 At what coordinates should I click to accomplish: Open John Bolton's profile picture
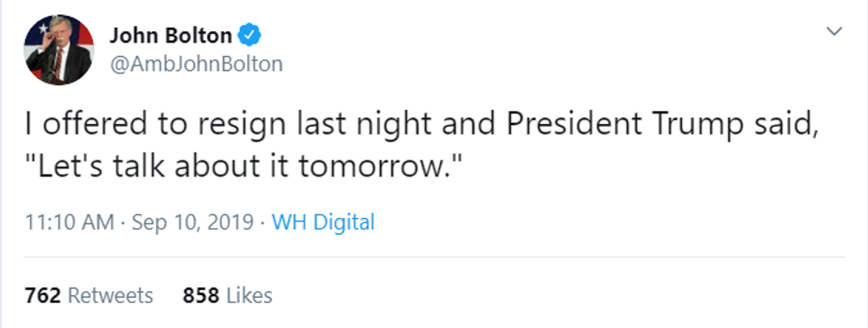click(58, 50)
